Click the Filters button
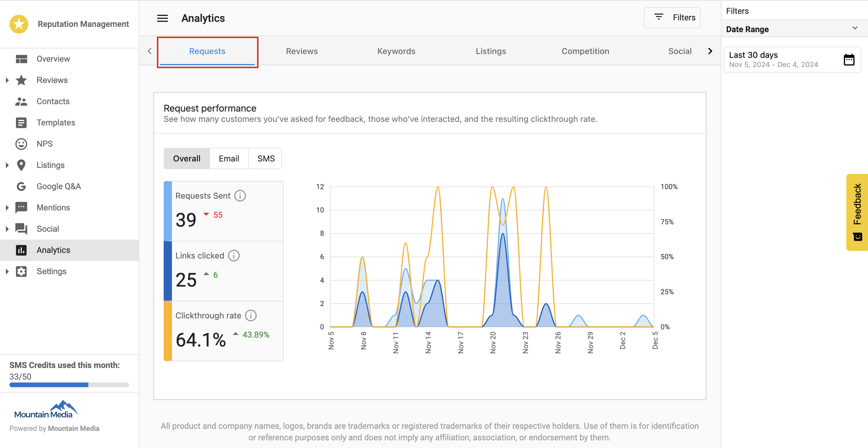868x448 pixels. 672,17
